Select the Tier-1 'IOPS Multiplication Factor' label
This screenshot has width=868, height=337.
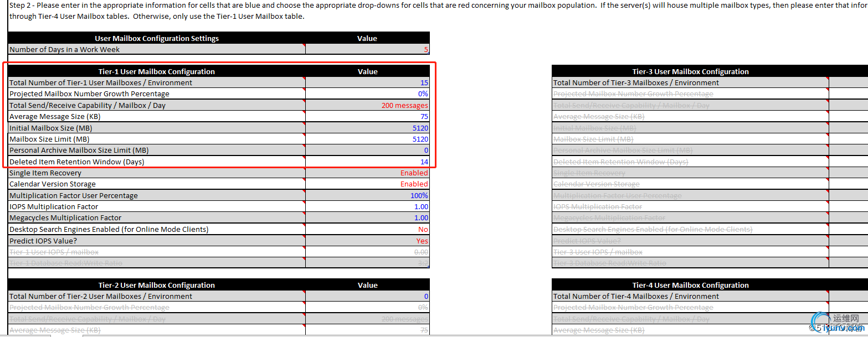pyautogui.click(x=54, y=207)
